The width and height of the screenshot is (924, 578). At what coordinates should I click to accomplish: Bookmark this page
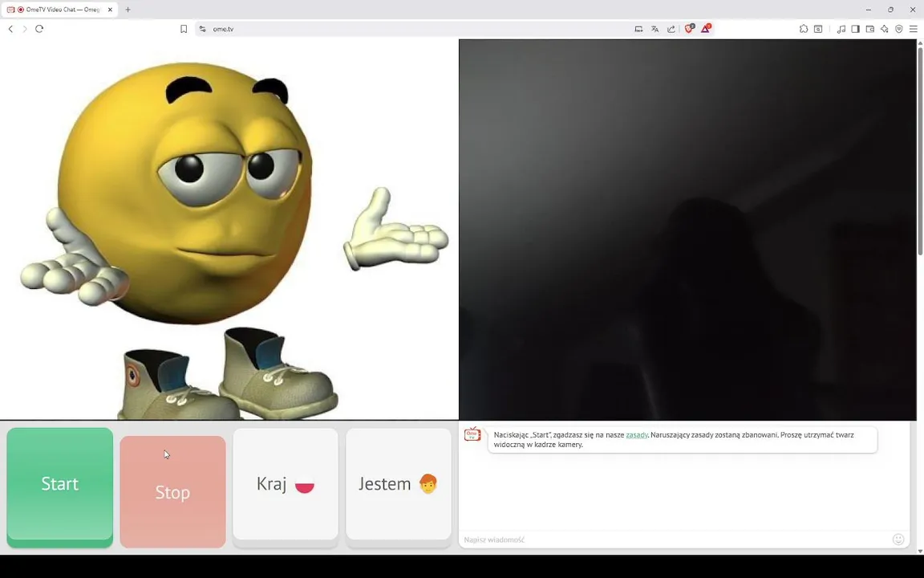tap(184, 29)
